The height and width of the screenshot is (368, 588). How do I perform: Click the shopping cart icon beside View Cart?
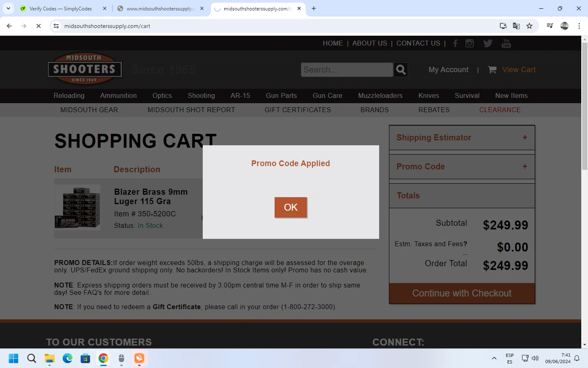[x=492, y=69]
